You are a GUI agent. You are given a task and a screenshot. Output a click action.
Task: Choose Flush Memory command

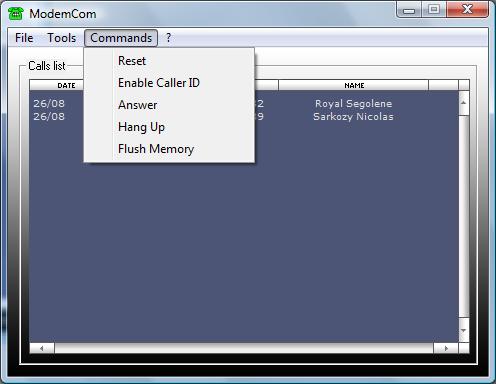click(169, 149)
